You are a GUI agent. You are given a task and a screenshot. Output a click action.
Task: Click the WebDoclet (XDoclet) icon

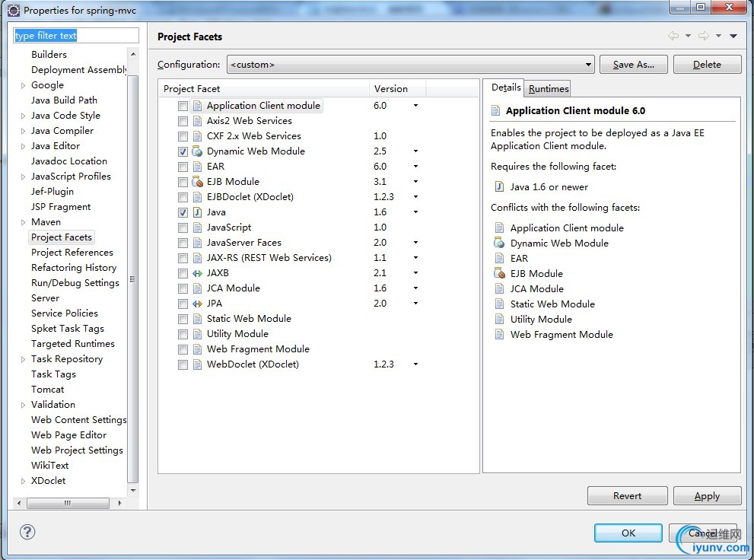point(197,364)
